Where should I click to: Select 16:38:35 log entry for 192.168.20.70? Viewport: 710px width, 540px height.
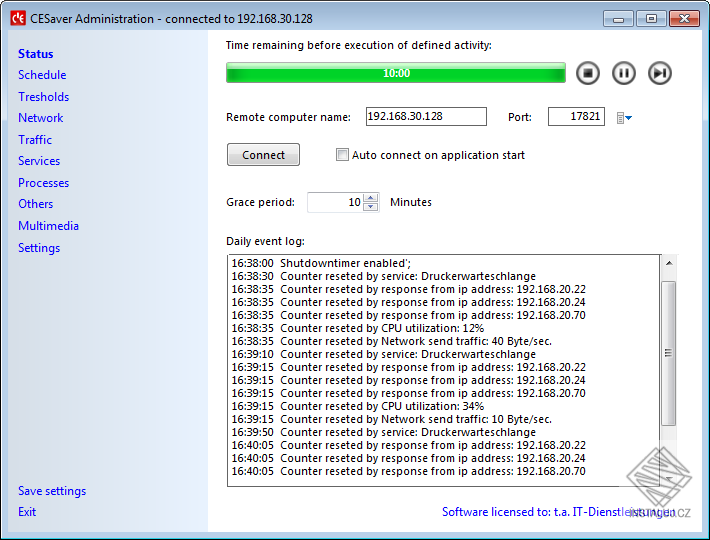pyautogui.click(x=408, y=315)
